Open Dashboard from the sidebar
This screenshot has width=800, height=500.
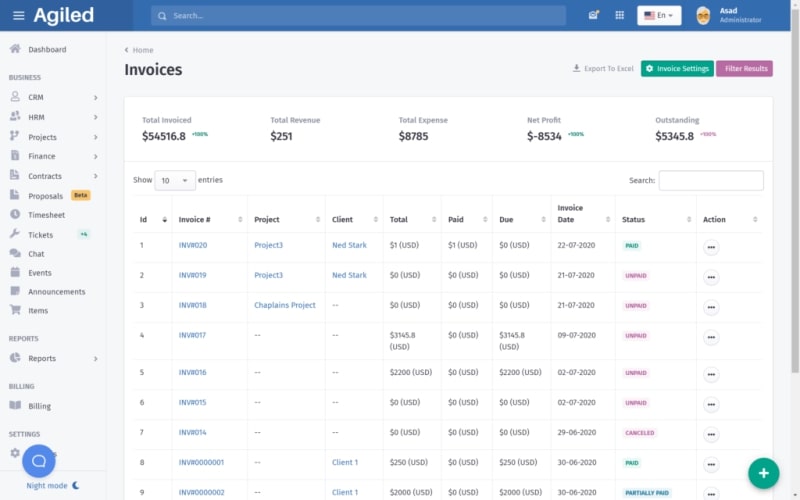47,49
